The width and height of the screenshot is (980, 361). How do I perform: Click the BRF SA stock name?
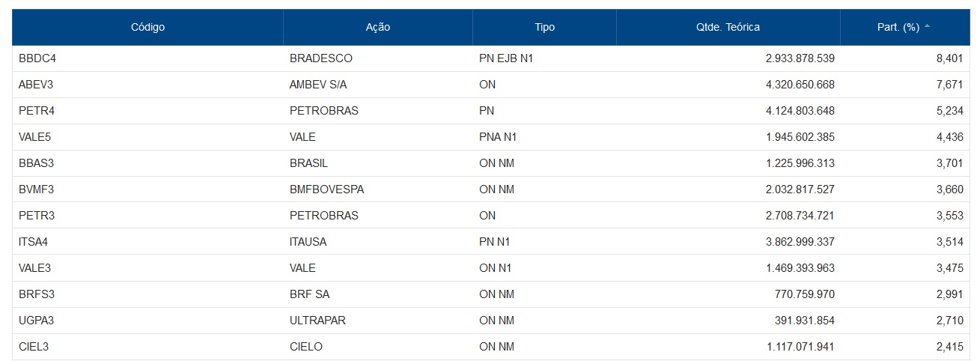309,294
